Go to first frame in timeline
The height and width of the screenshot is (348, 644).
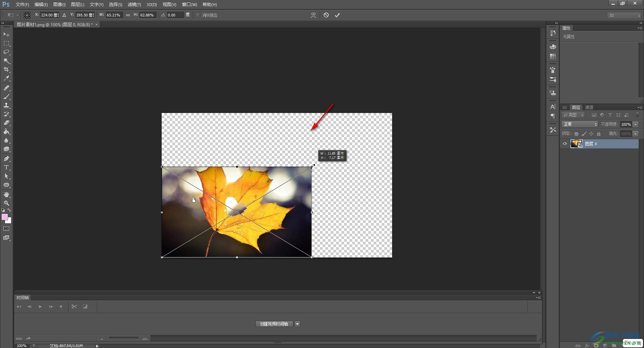[19, 306]
